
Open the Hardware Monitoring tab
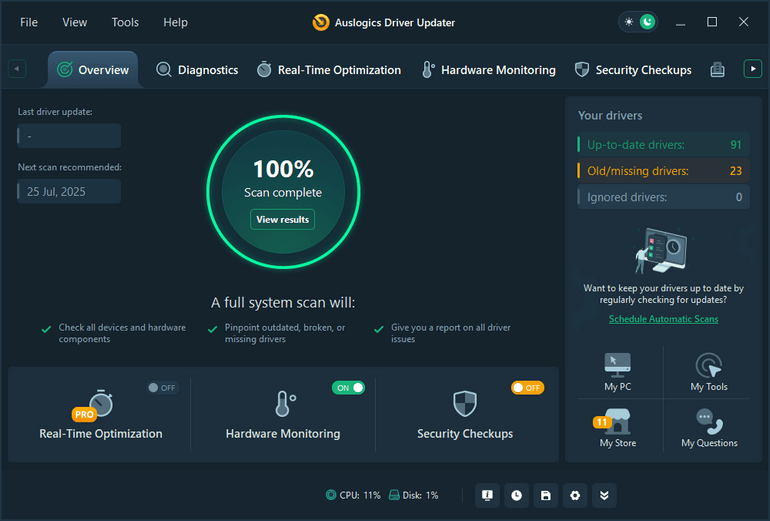(489, 70)
